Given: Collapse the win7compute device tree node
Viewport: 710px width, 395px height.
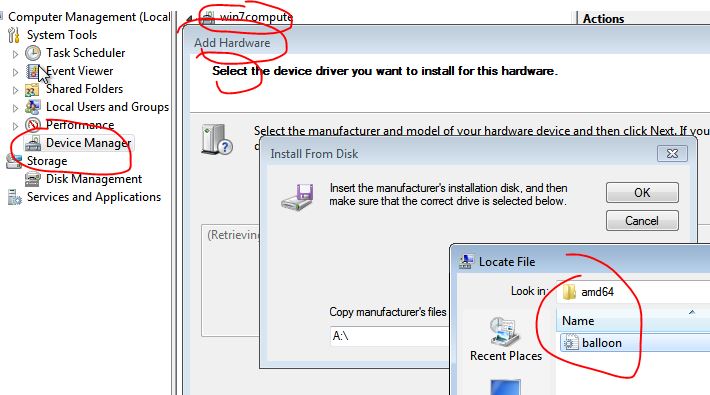Looking at the screenshot, I should pos(189,19).
